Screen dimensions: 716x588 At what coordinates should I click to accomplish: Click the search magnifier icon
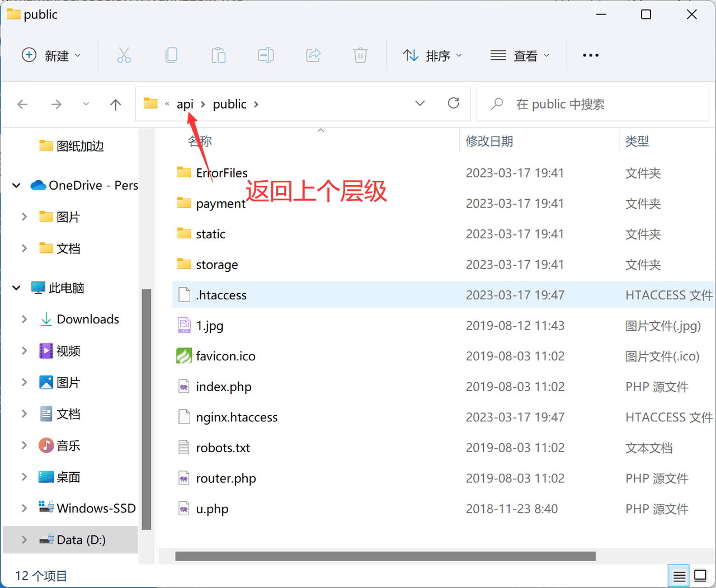497,104
